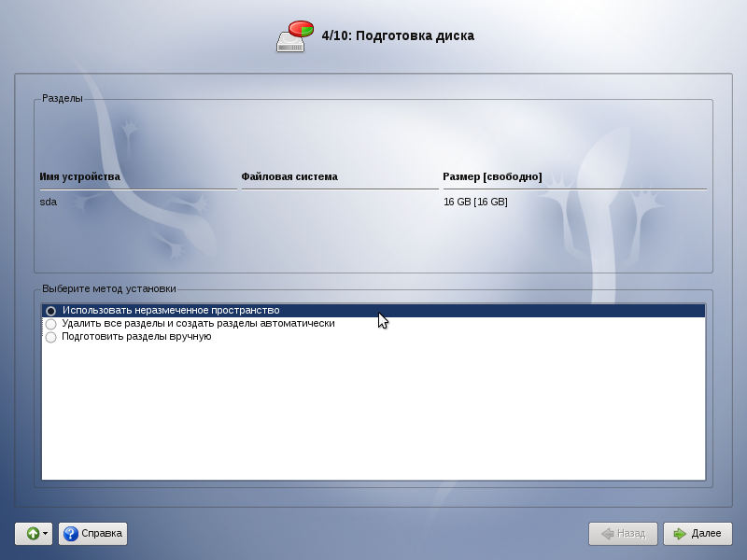
Task: Click the '4/10: Подготовка диска' title text
Action: click(398, 36)
